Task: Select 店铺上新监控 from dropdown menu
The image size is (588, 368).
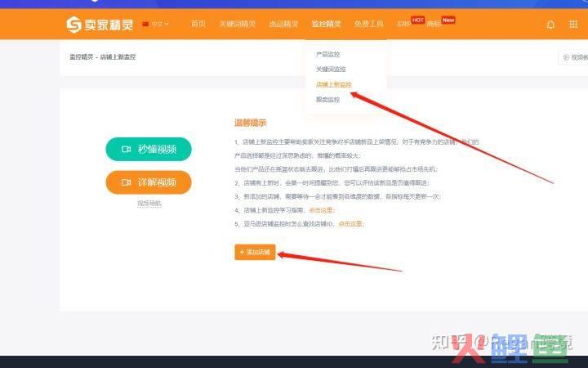Action: [334, 84]
